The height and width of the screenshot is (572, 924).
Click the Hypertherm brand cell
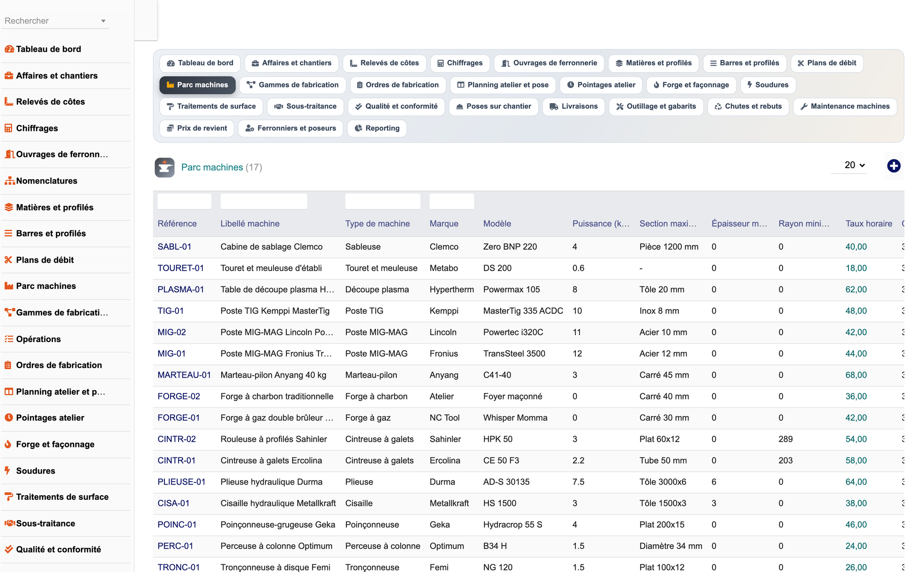pyautogui.click(x=452, y=289)
